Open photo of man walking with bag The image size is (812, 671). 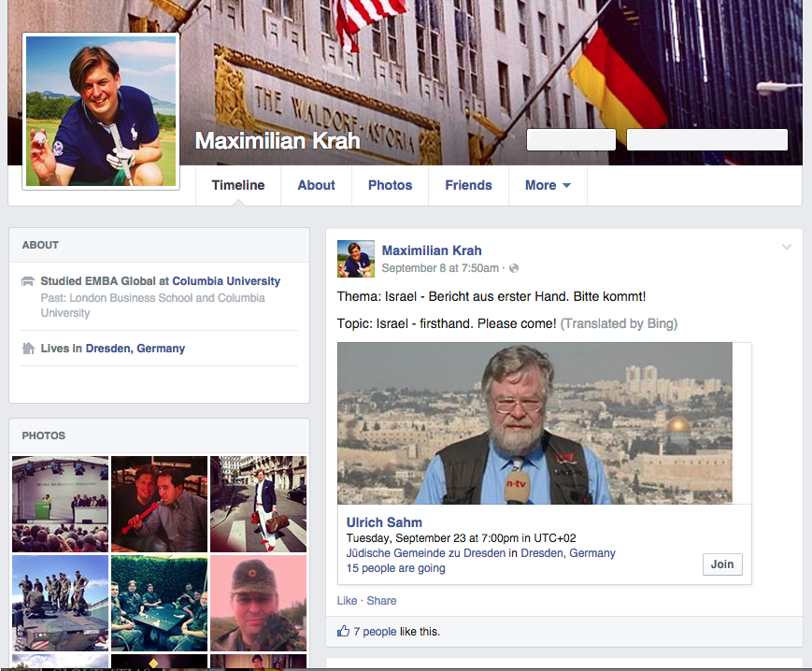tap(259, 505)
